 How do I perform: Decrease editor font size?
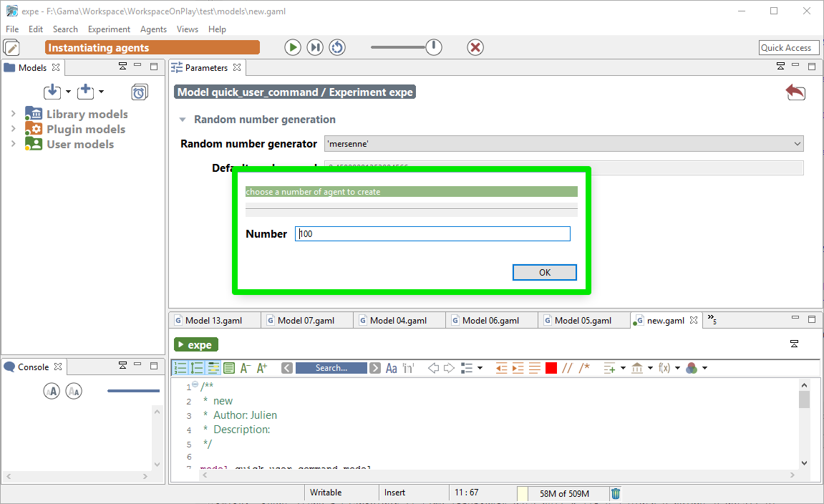[x=246, y=368]
